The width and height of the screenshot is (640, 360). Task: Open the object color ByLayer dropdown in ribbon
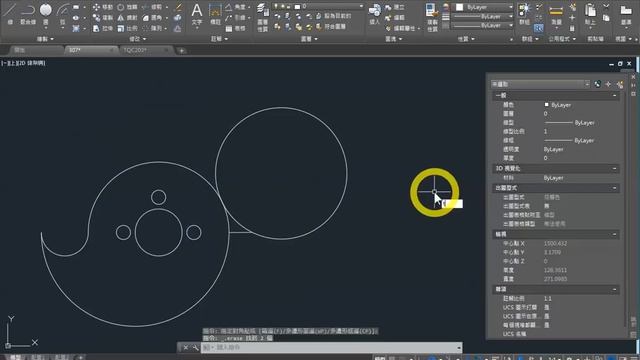[x=484, y=7]
